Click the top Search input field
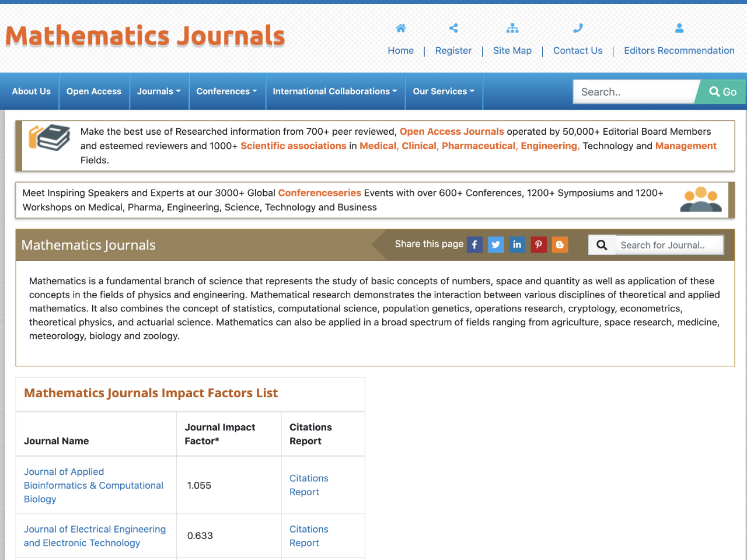747x560 pixels. (635, 92)
